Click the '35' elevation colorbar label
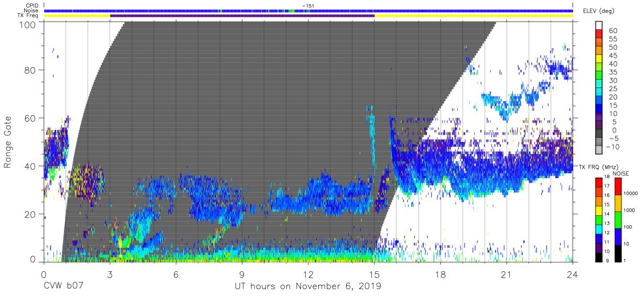644x297 pixels. [613, 72]
